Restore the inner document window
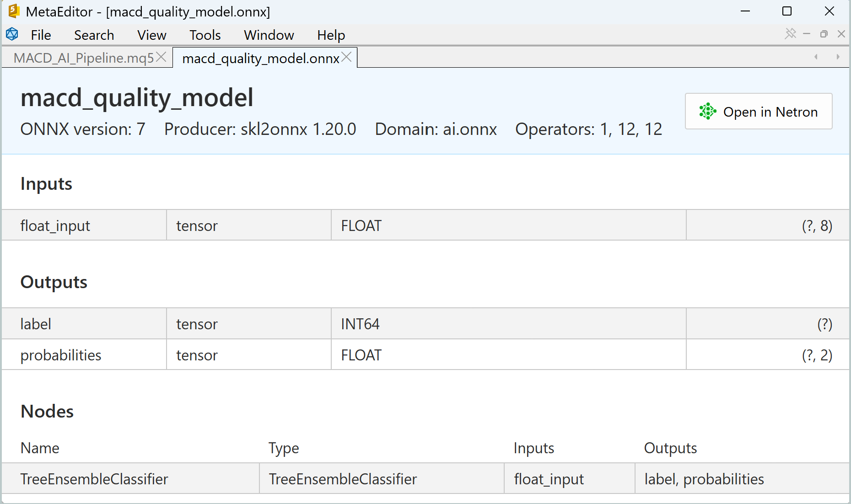Screen dimensions: 851x504 pyautogui.click(x=824, y=34)
